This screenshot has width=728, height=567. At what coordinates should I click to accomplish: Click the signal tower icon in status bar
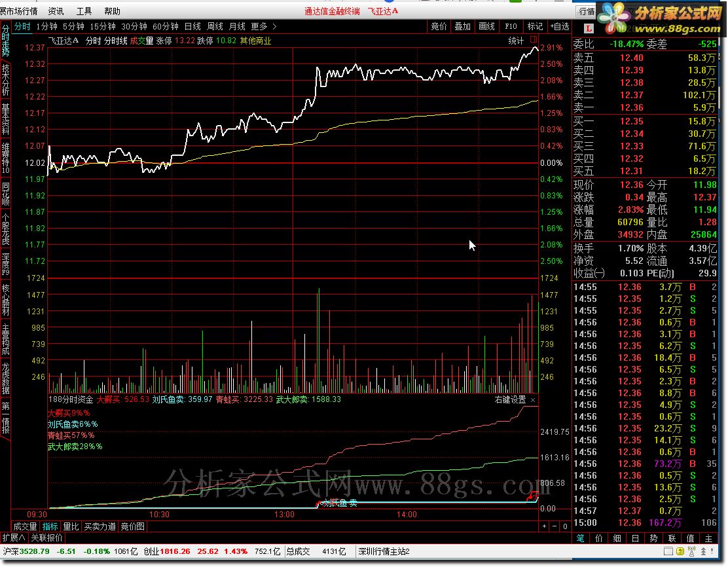692,551
